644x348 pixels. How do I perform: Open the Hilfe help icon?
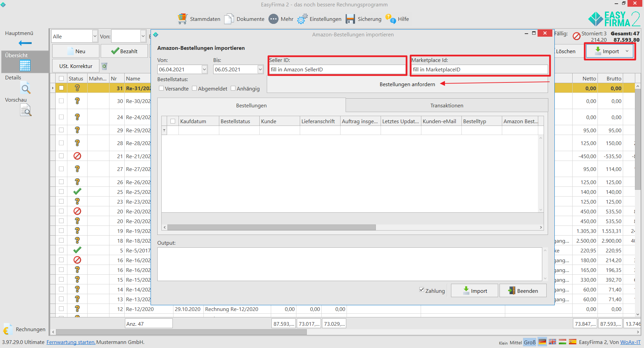[x=391, y=19]
